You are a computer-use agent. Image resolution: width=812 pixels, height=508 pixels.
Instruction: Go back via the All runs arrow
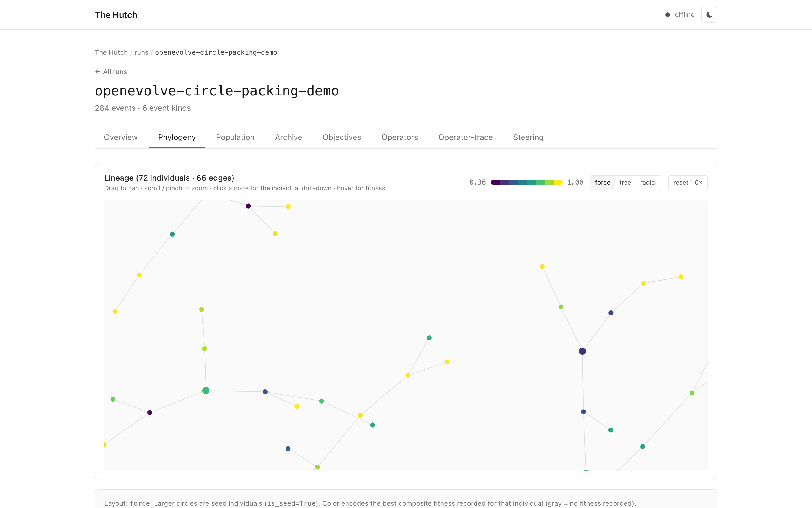[111, 72]
